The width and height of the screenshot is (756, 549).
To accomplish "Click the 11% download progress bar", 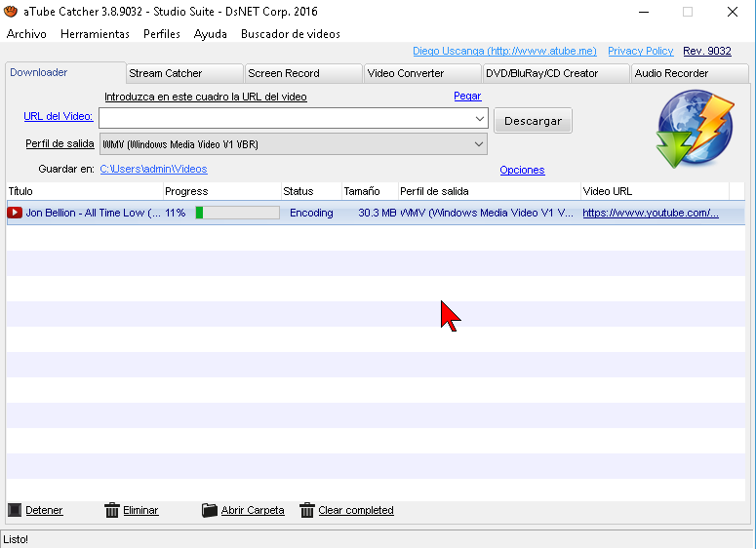I will click(237, 213).
